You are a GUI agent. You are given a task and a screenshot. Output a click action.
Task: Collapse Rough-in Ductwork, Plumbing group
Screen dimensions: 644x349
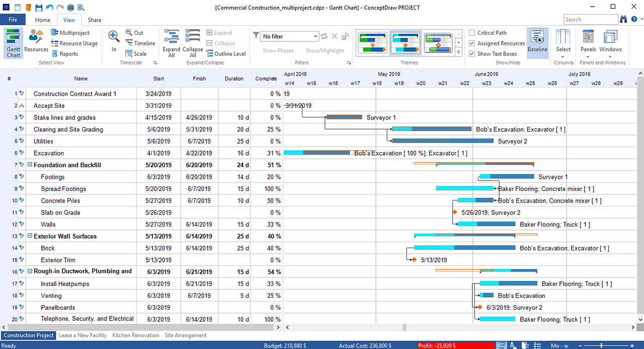click(x=30, y=271)
